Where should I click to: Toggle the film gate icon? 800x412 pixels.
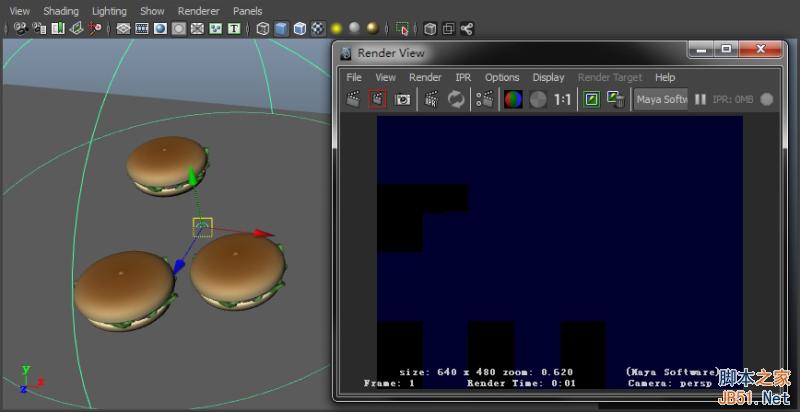point(141,29)
